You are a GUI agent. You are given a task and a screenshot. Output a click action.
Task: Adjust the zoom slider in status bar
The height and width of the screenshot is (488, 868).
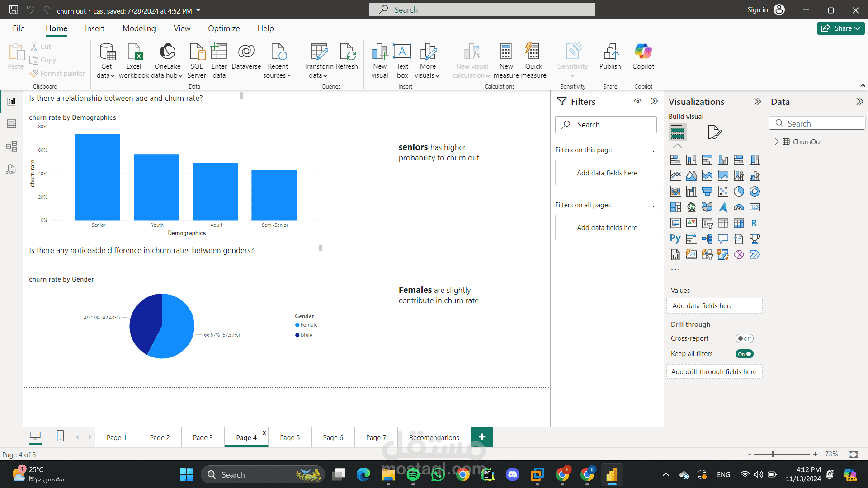coord(774,454)
